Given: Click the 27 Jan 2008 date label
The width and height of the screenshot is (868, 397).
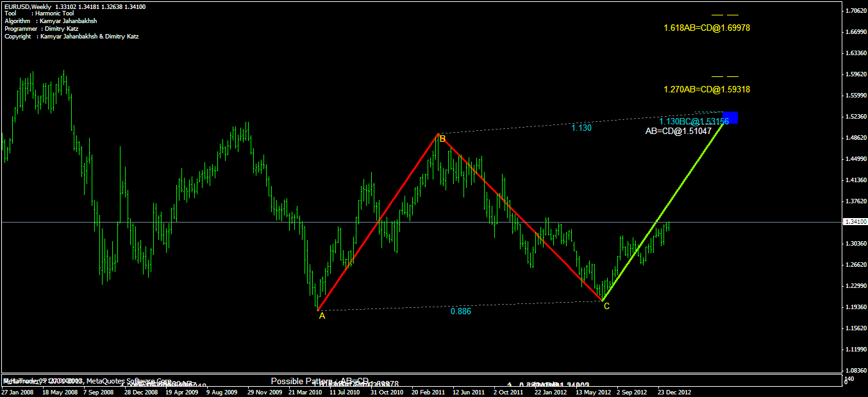Looking at the screenshot, I should click(17, 392).
